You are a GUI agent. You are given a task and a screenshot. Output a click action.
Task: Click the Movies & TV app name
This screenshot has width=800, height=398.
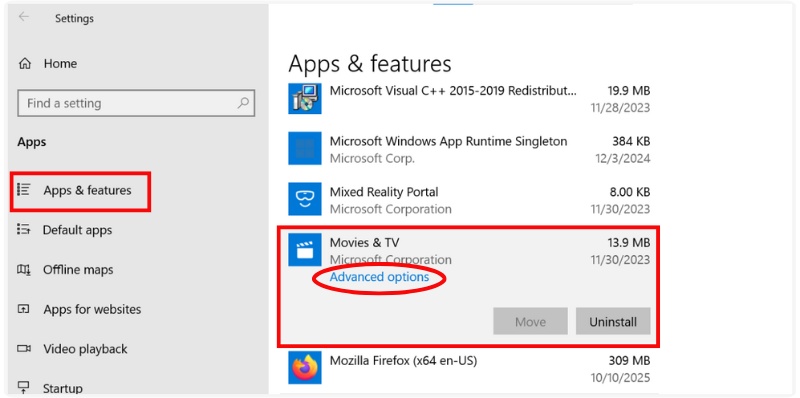pyautogui.click(x=364, y=242)
